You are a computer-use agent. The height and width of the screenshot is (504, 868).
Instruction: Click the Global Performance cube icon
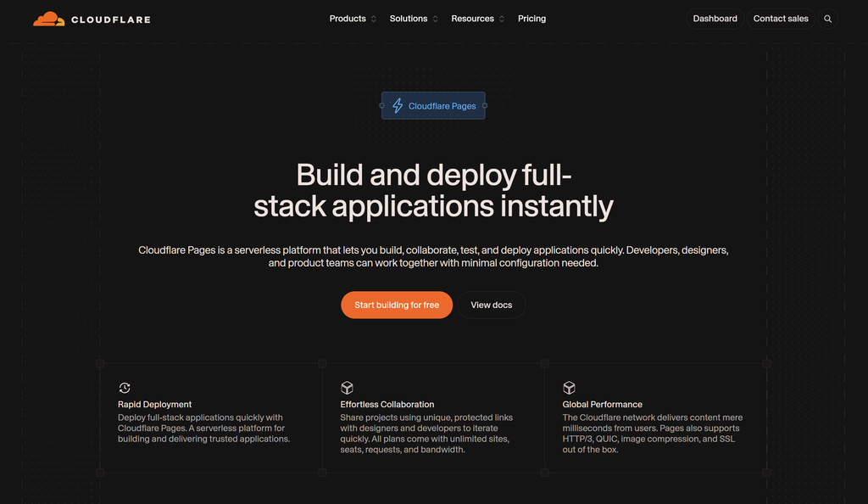click(x=569, y=388)
